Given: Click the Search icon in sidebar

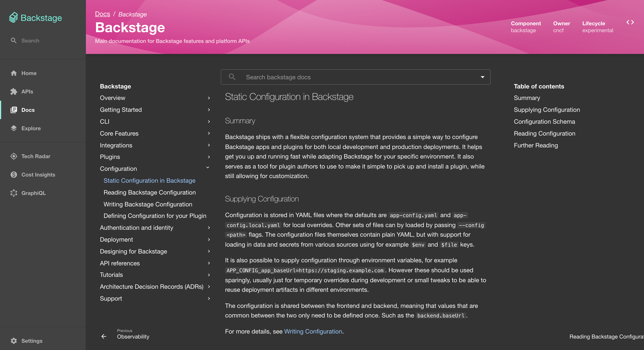Looking at the screenshot, I should click(x=14, y=40).
